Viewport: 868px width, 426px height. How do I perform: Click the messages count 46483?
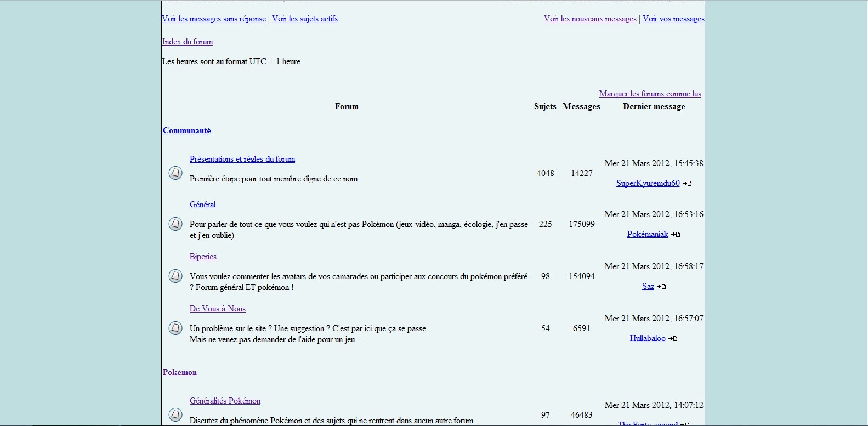582,415
